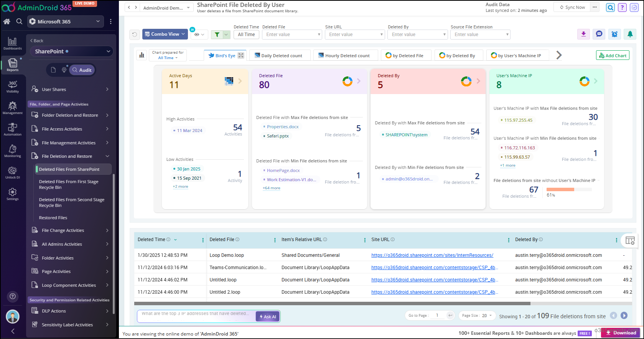This screenshot has height=339, width=644.
Task: Open the Page Size dropdown
Action: click(x=477, y=316)
